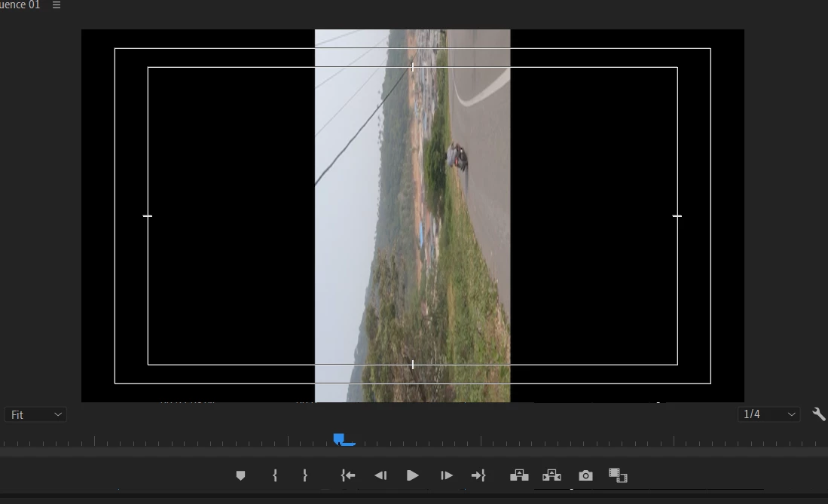
Task: Step forward one frame
Action: click(446, 476)
